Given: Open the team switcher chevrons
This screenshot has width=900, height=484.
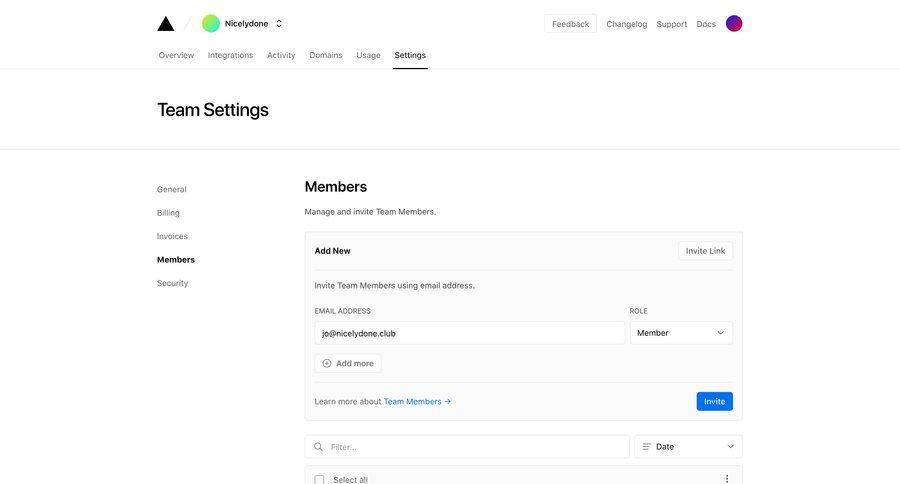Looking at the screenshot, I should (279, 24).
